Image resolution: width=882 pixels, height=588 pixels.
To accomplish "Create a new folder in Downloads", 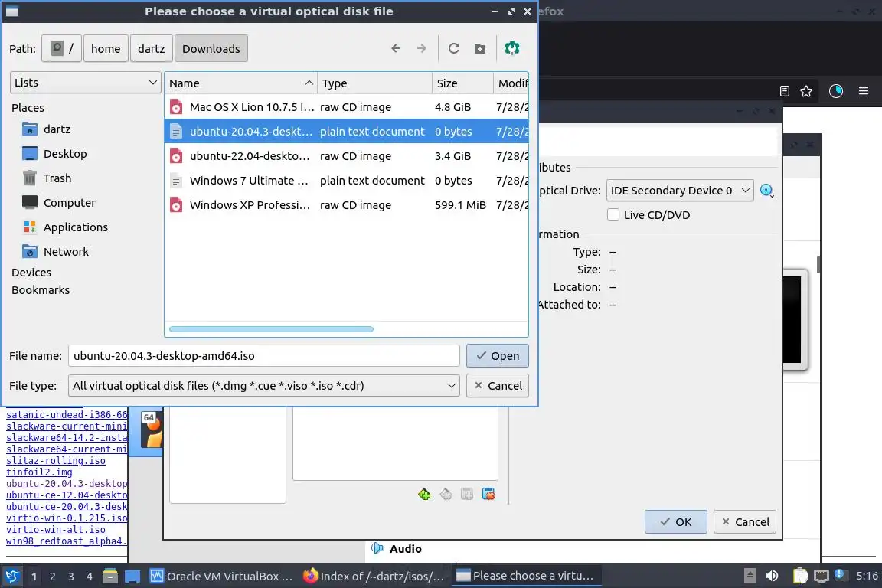I will (x=480, y=48).
